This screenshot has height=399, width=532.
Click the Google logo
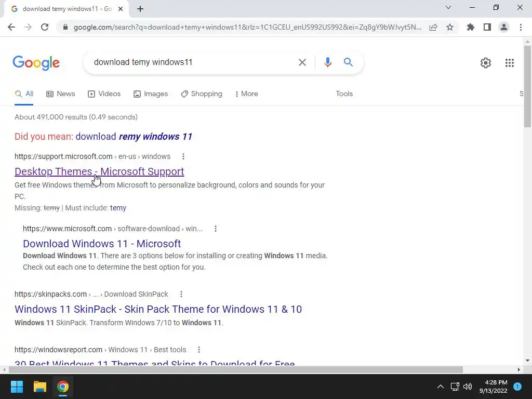pos(36,63)
